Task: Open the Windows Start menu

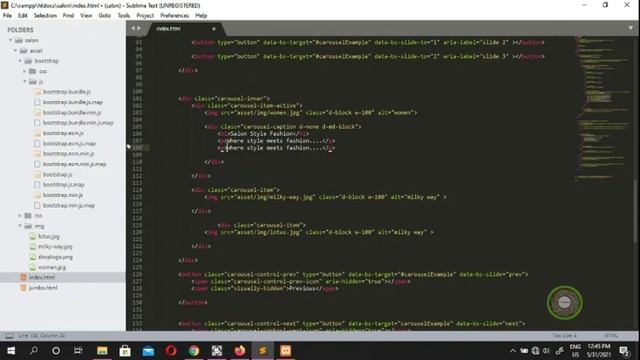Action: [11, 351]
